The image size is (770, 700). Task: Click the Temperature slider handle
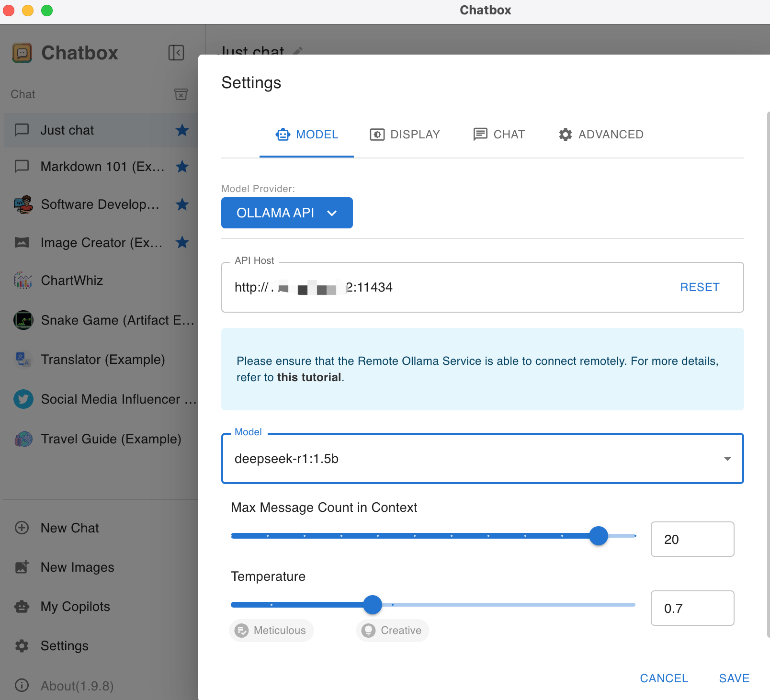[x=373, y=605]
